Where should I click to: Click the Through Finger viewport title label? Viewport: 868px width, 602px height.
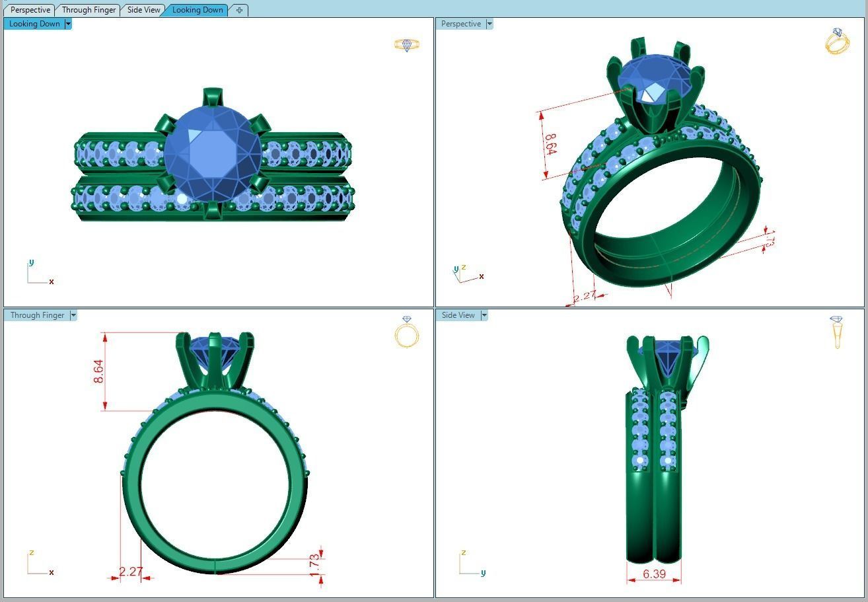point(37,315)
